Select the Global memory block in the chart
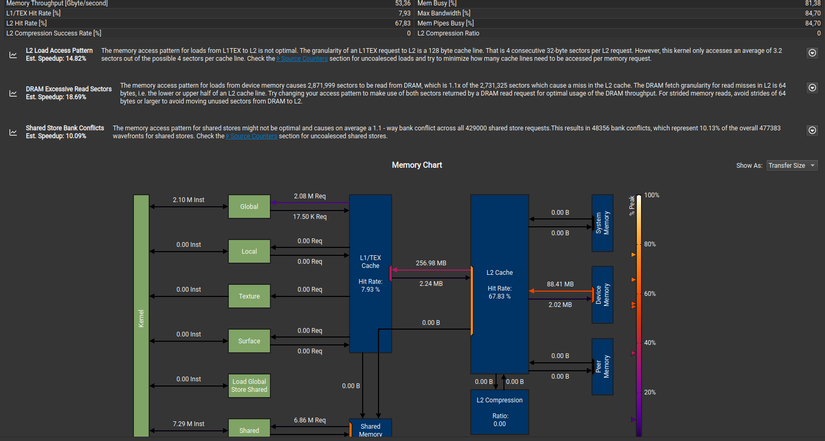The image size is (825, 441). click(x=249, y=206)
